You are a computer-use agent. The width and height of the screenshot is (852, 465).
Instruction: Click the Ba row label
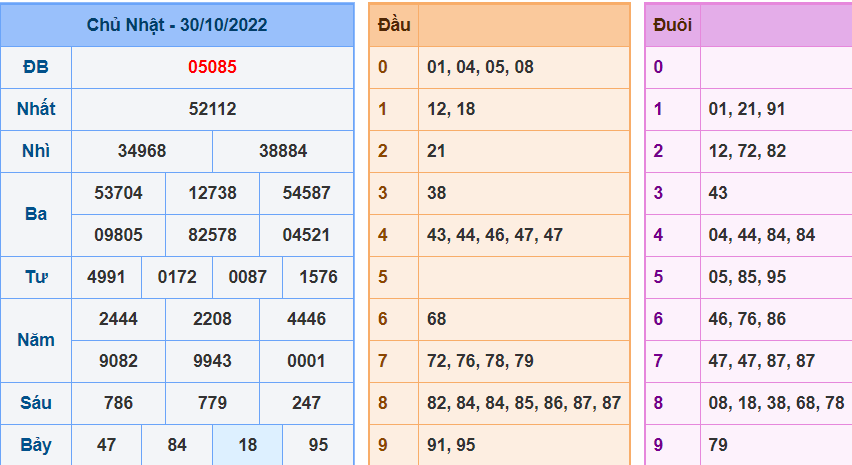click(36, 214)
